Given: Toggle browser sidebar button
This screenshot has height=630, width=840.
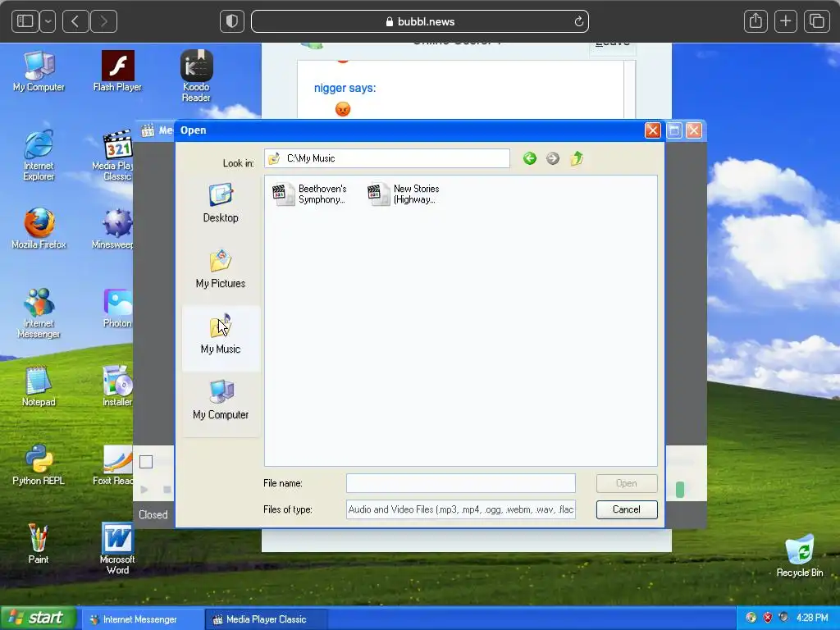Looking at the screenshot, I should (25, 21).
